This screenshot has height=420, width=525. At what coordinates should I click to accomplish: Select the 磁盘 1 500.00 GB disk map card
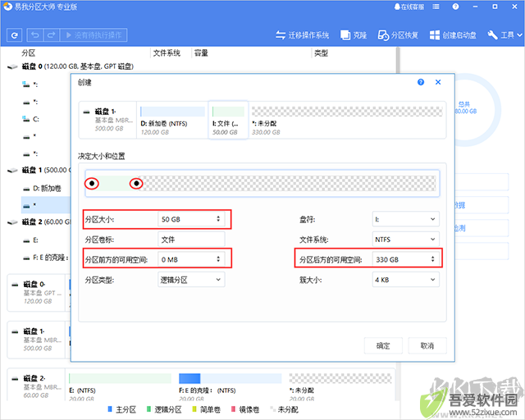coord(36,340)
